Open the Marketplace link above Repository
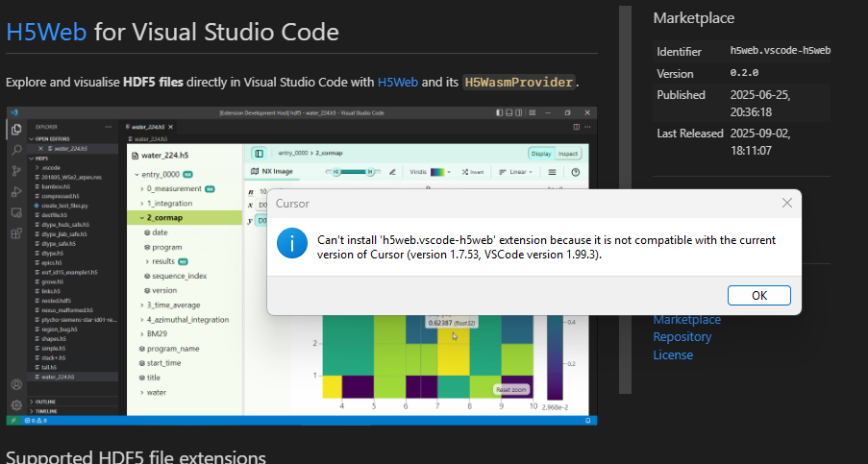 [686, 320]
